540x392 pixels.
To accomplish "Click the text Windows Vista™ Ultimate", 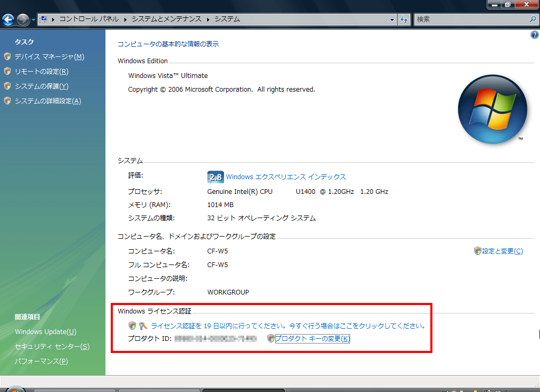I will 168,76.
